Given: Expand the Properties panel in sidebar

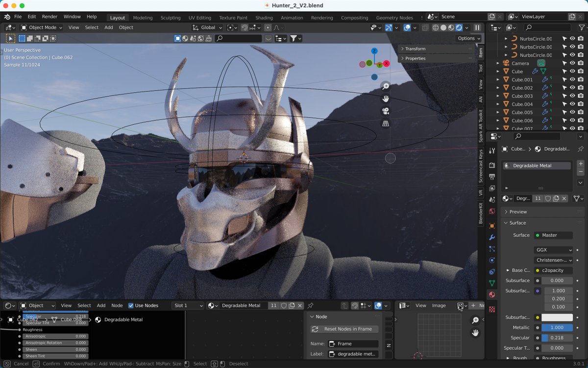Looking at the screenshot, I should coord(436,58).
